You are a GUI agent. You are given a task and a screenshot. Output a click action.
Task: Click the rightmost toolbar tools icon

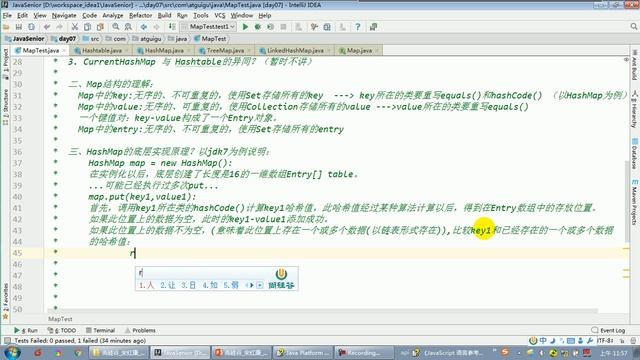point(373,27)
